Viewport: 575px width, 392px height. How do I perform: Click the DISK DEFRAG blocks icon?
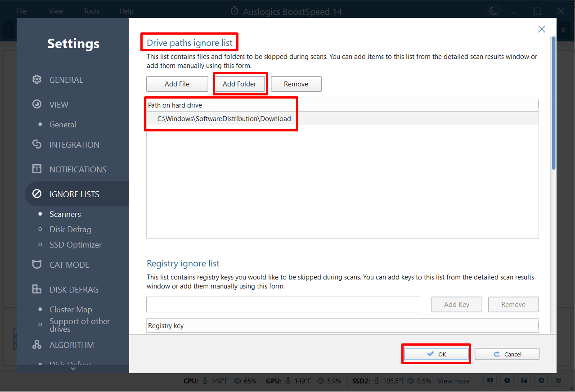37,289
